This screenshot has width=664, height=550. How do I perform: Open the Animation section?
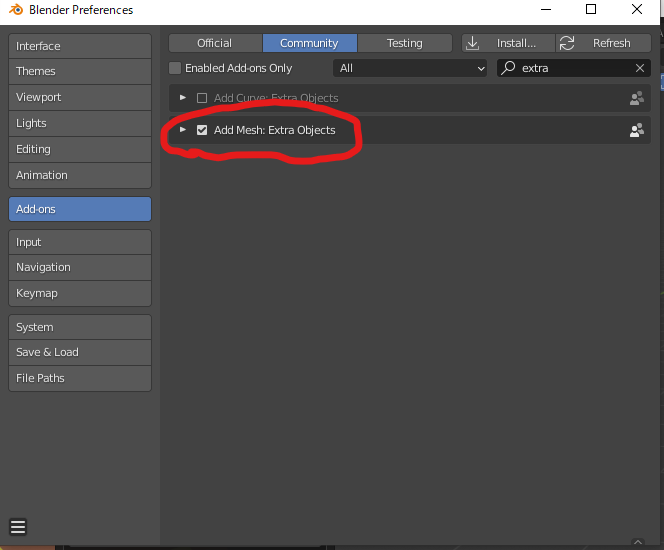[80, 175]
